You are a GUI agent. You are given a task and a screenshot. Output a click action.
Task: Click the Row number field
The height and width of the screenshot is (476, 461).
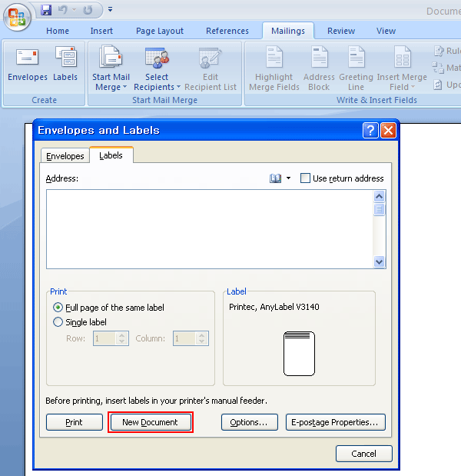(x=104, y=338)
